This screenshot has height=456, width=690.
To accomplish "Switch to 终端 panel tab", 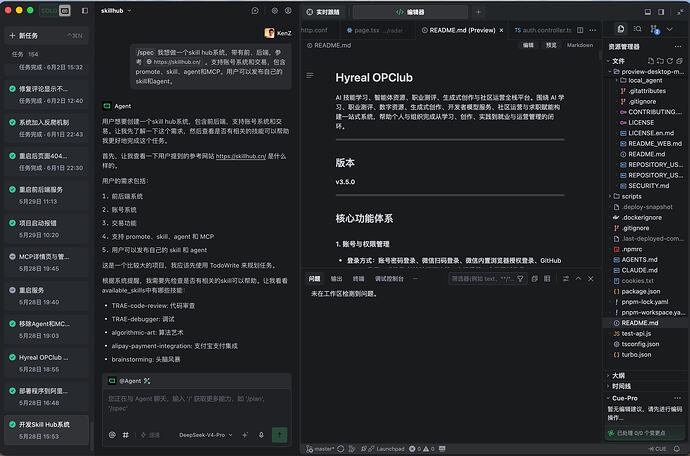I will click(358, 279).
